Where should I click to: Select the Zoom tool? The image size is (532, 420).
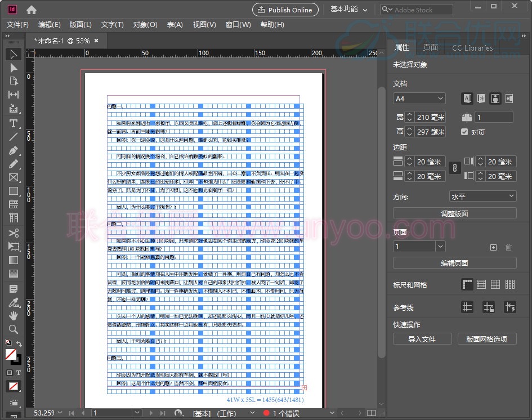pyautogui.click(x=14, y=329)
